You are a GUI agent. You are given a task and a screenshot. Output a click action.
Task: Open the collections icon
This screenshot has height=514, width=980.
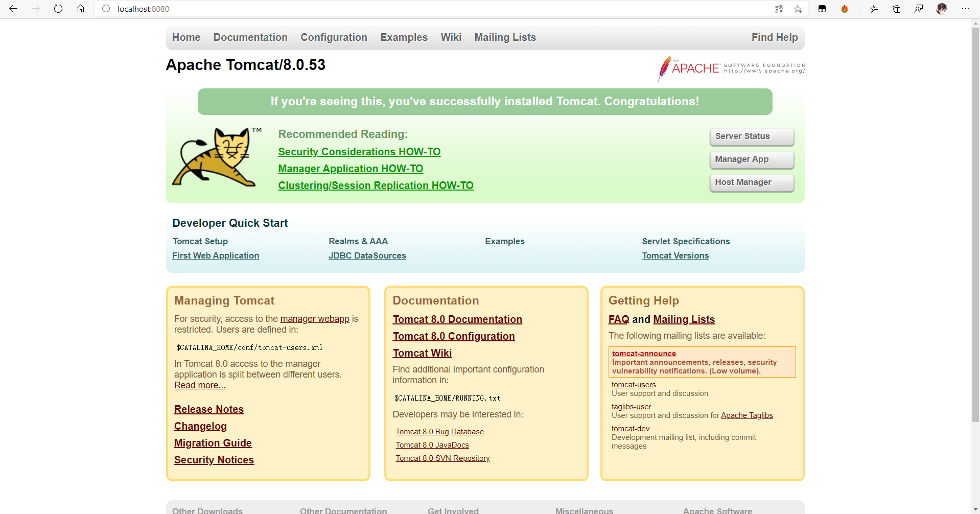pyautogui.click(x=896, y=9)
